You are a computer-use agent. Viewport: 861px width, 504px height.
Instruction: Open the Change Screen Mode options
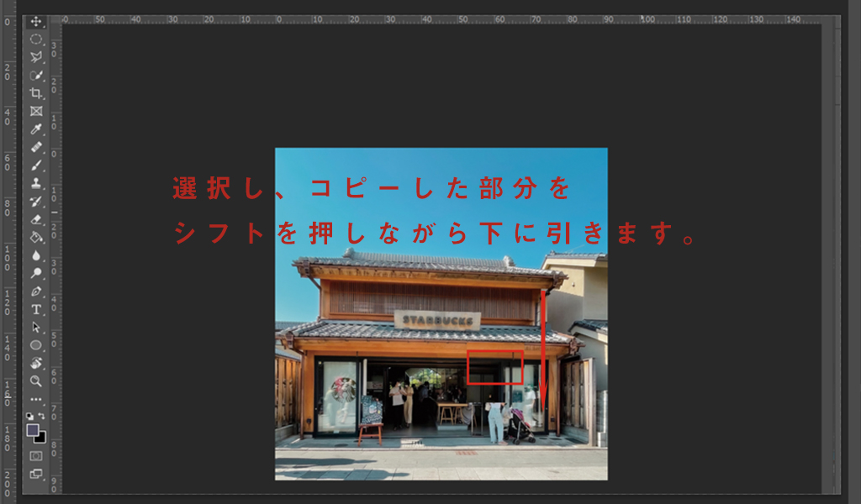[36, 474]
